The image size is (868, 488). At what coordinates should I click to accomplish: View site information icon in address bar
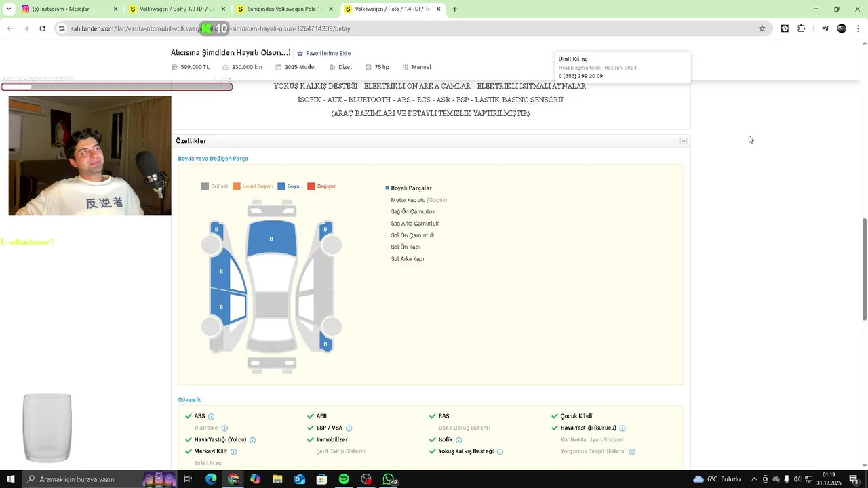point(62,28)
